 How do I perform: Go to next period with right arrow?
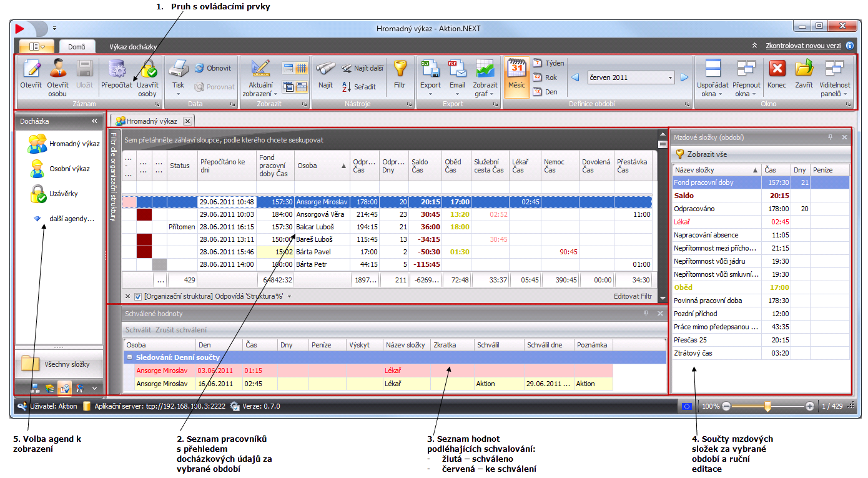click(x=684, y=77)
